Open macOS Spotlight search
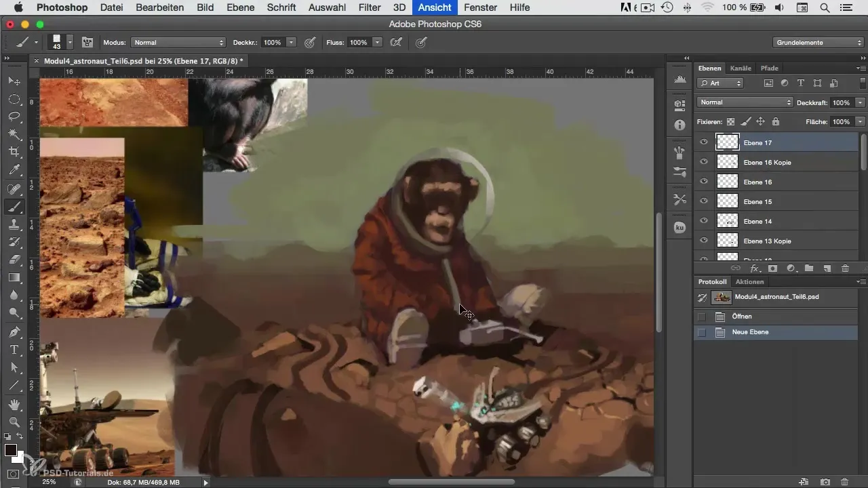 (825, 7)
